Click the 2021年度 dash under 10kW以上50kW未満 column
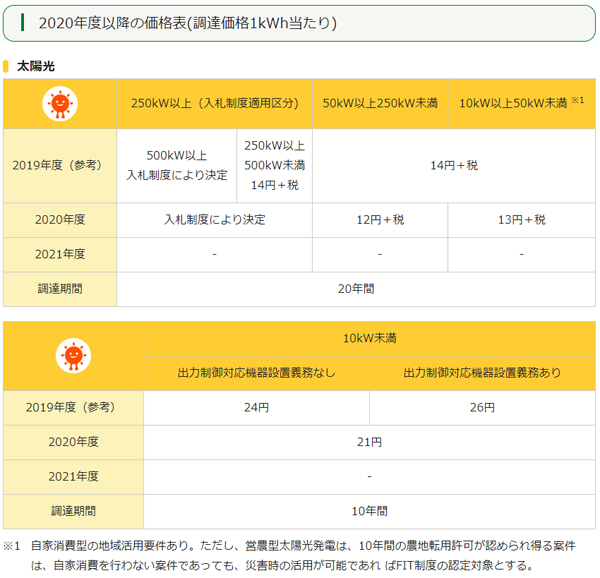 [522, 254]
